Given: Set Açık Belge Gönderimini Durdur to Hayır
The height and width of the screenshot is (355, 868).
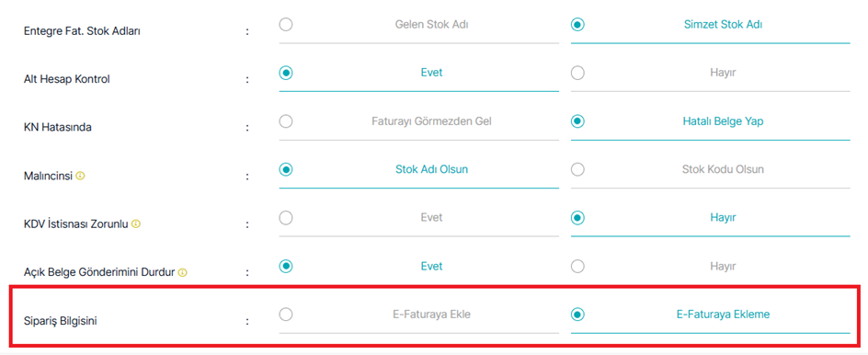Looking at the screenshot, I should (577, 267).
